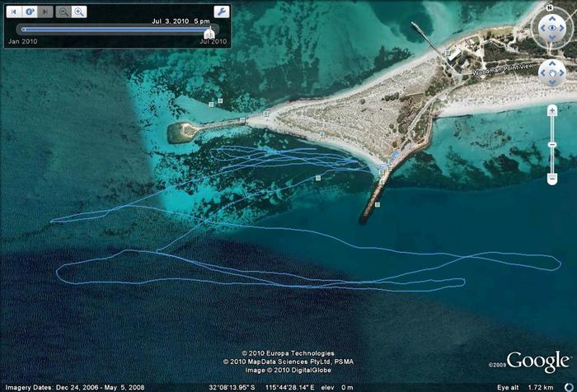The width and height of the screenshot is (577, 392).
Task: Click the N north-up compass marker
Action: point(547,7)
